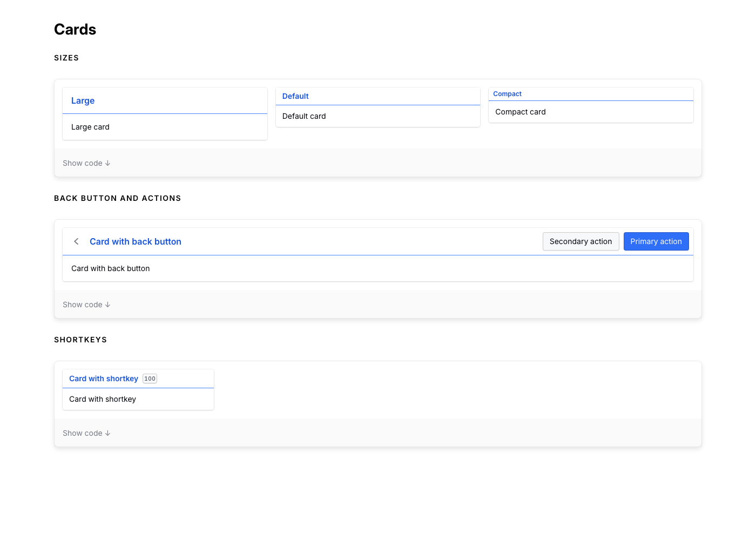Expand Show code under Back Button and Actions
Screen dimensions: 756x540
86,305
